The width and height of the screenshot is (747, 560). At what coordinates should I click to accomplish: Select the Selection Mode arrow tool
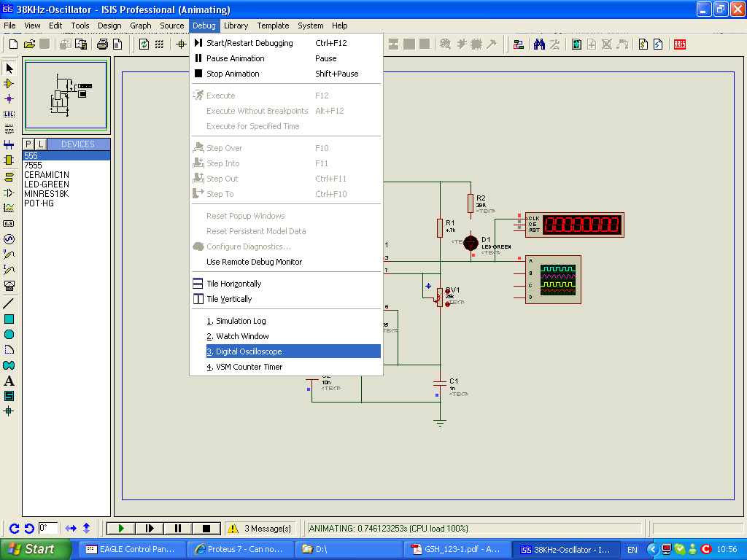click(9, 69)
